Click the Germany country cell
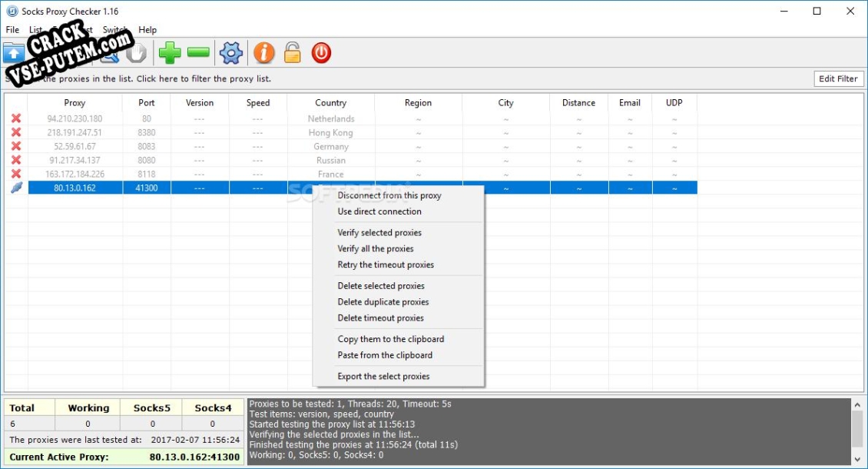Screen dimensions: 868x469 331,146
